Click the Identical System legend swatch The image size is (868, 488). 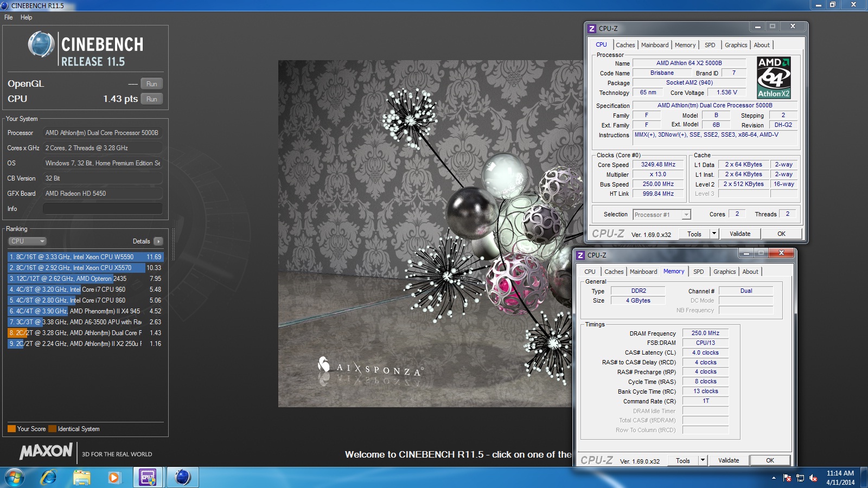[52, 429]
